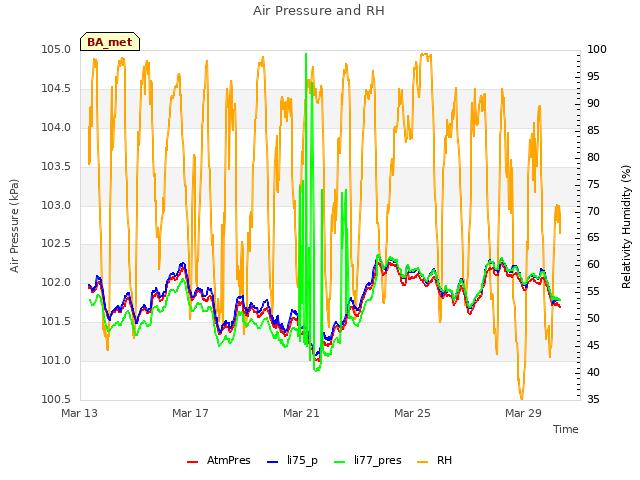Click the blue li75_p legend swatch
640x480 pixels.
point(272,462)
